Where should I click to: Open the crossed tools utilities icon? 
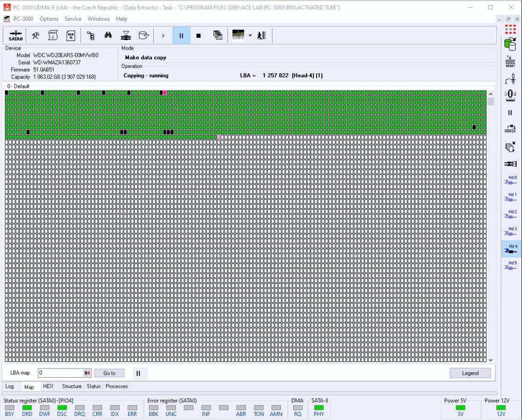tap(35, 35)
